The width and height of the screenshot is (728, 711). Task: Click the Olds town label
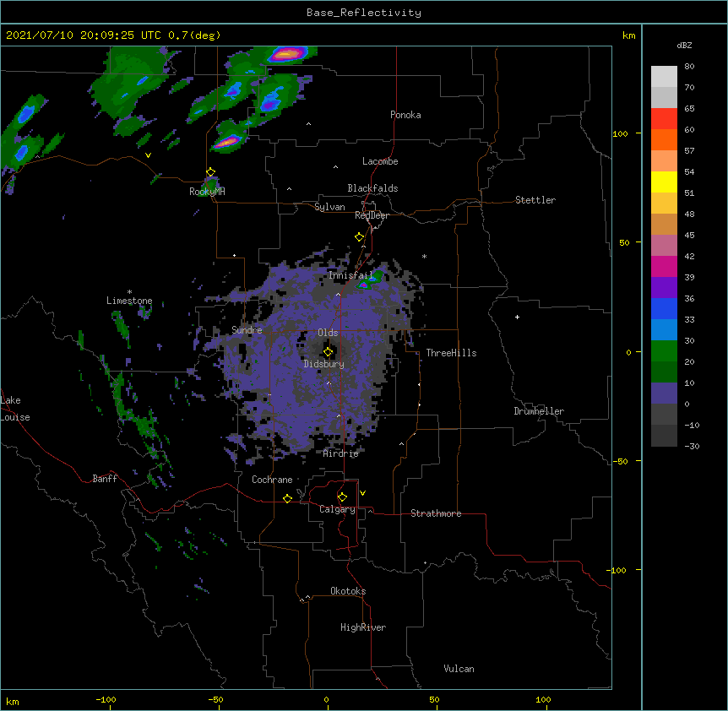(x=328, y=333)
